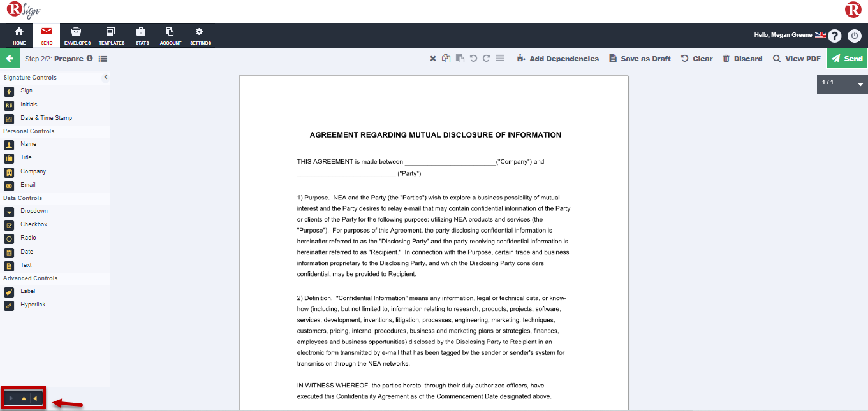Image resolution: width=868 pixels, height=411 pixels.
Task: Click the document title AGREEMENT REGARDING MUTUAL DISCLOSURE
Action: [x=436, y=135]
